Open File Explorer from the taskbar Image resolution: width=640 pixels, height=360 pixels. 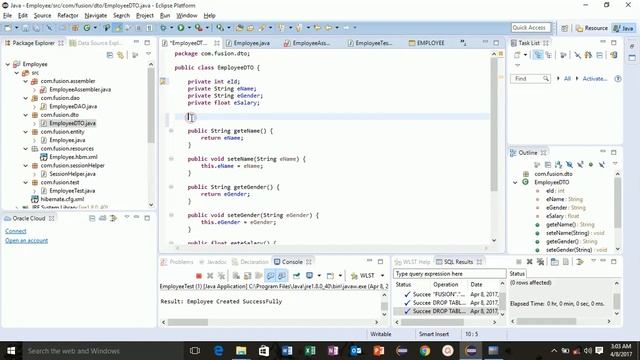pyautogui.click(x=241, y=351)
